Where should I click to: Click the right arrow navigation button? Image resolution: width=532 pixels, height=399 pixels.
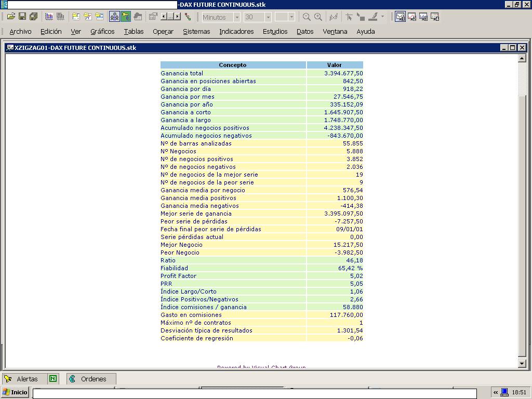coord(178,16)
